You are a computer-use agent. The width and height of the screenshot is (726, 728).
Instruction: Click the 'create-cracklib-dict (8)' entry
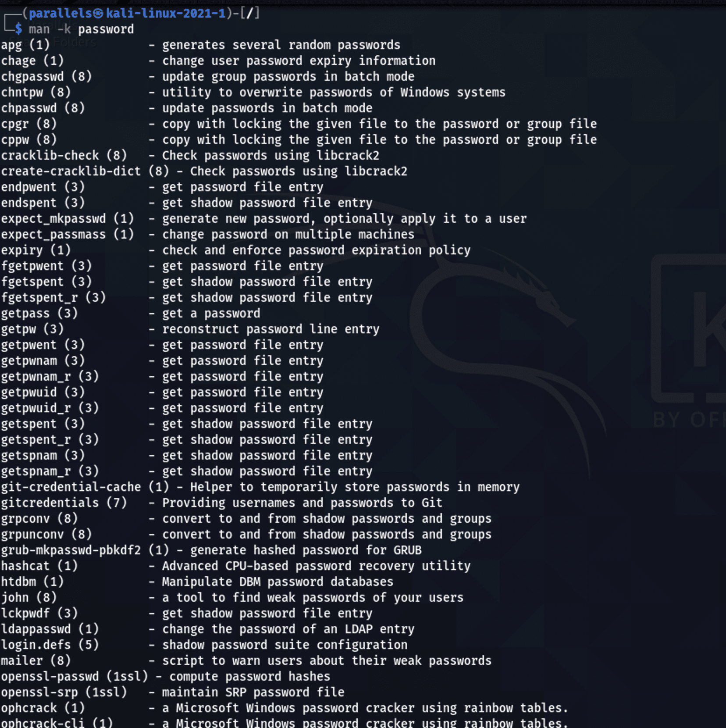85,171
